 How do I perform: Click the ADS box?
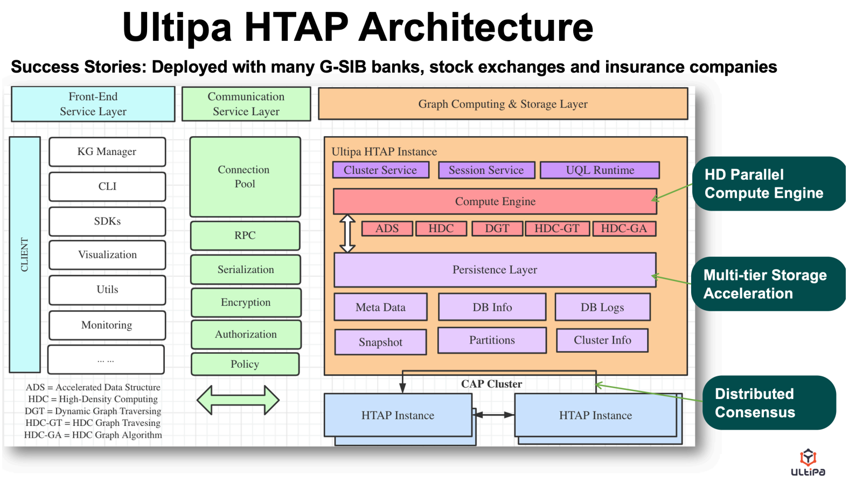(387, 228)
